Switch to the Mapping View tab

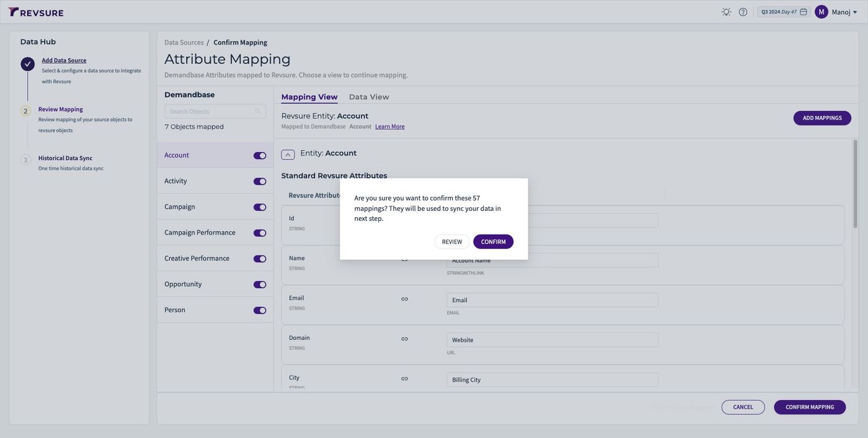tap(309, 97)
